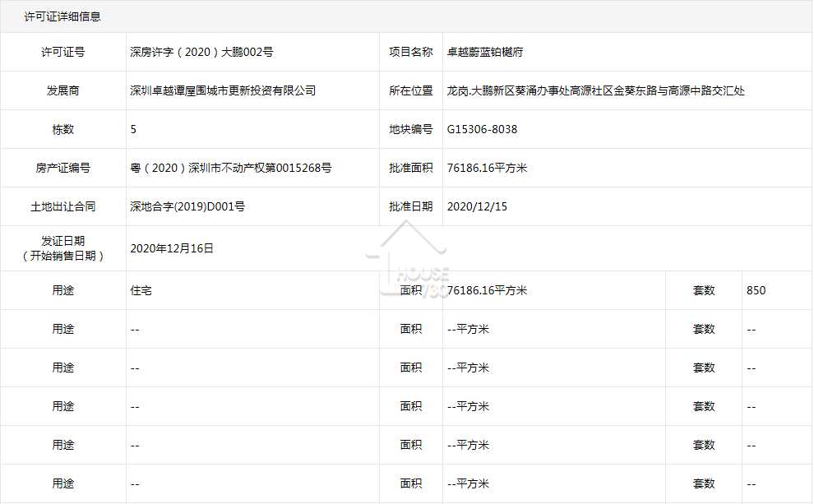Click the 许可证详细信息 header text
Image resolution: width=814 pixels, height=504 pixels.
click(62, 16)
